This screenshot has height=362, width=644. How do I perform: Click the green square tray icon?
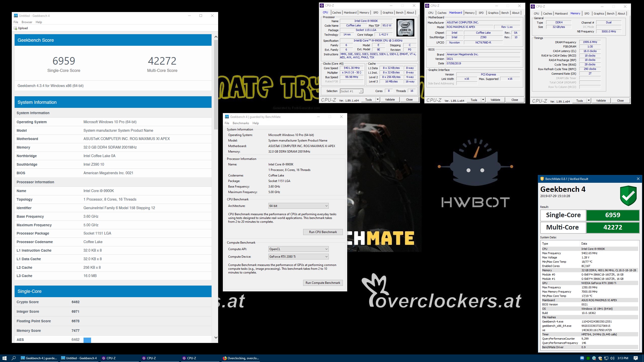pyautogui.click(x=588, y=358)
